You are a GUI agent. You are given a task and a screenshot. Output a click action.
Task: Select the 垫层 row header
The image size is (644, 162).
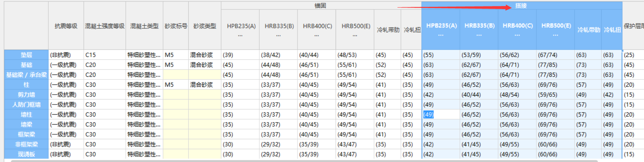click(x=26, y=55)
